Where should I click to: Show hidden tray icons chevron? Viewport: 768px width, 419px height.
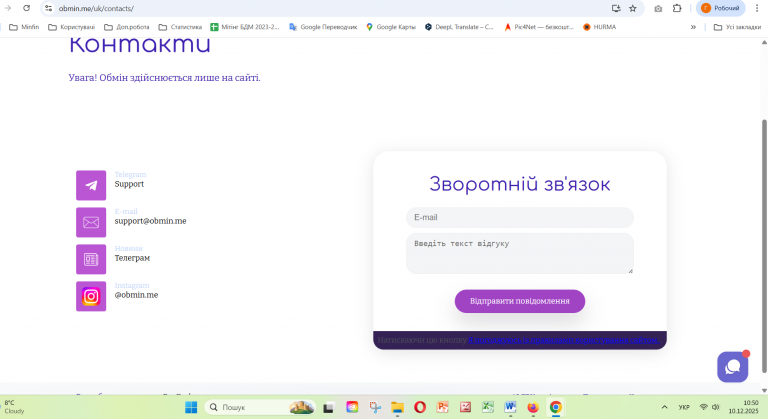point(664,407)
